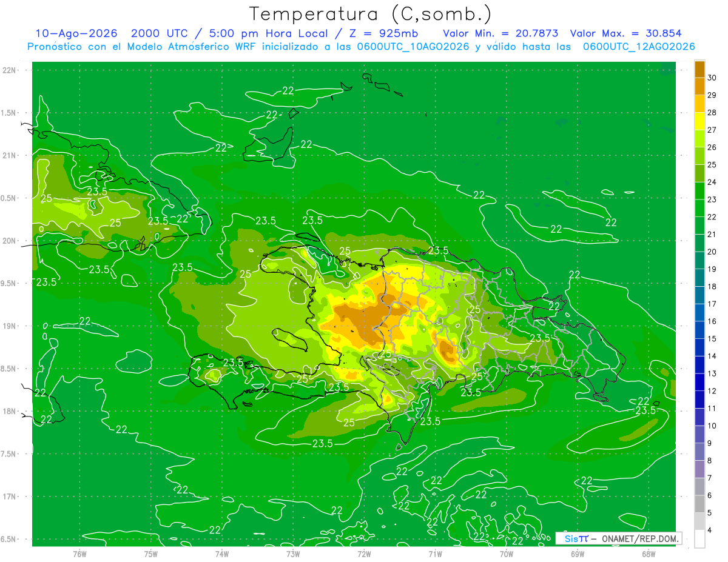Screen dimensions: 728x562
Task: Click the number 15 on the color scale legend
Action: (x=712, y=339)
